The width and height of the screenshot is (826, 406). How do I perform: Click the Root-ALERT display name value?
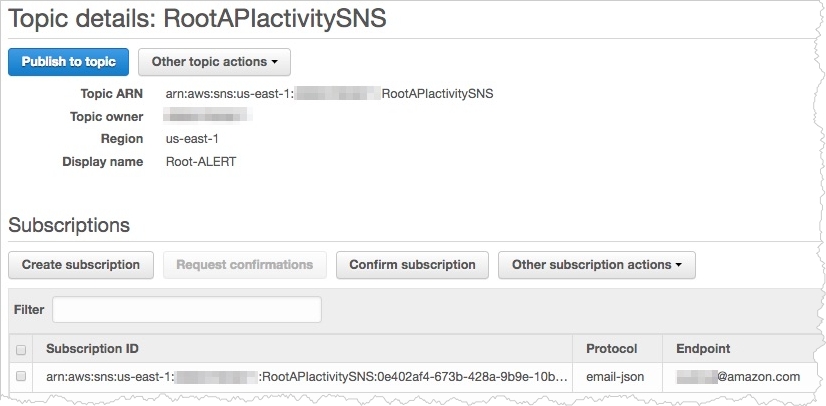201,162
